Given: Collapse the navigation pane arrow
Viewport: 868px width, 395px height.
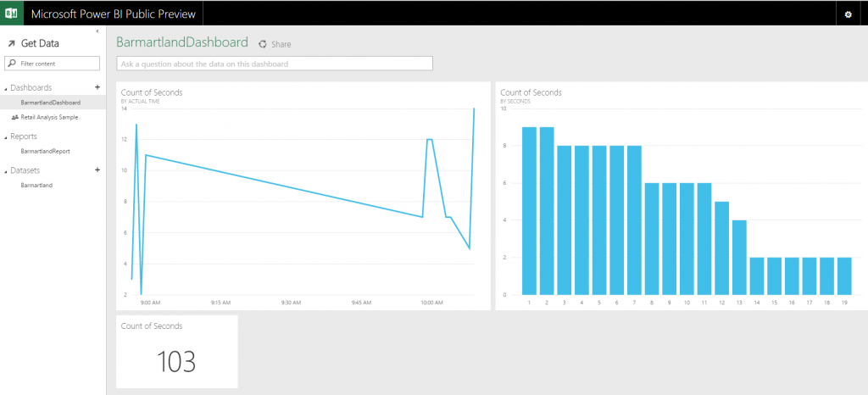Looking at the screenshot, I should pos(97,31).
